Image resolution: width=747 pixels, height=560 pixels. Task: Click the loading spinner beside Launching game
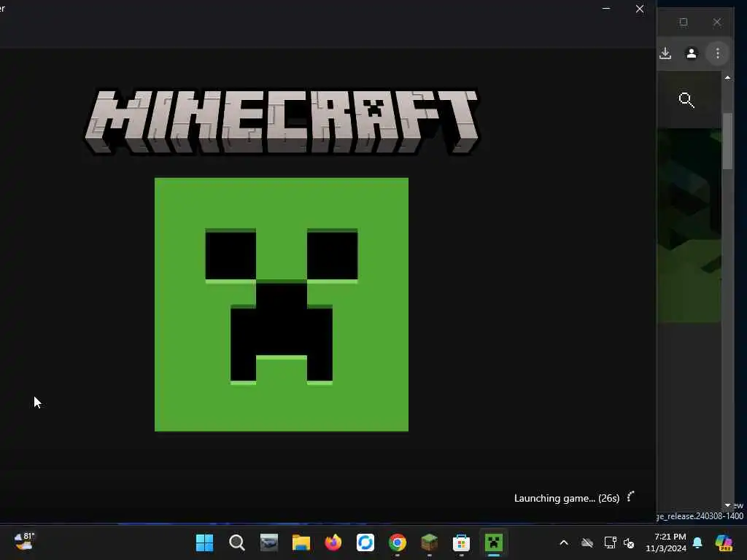pyautogui.click(x=631, y=497)
